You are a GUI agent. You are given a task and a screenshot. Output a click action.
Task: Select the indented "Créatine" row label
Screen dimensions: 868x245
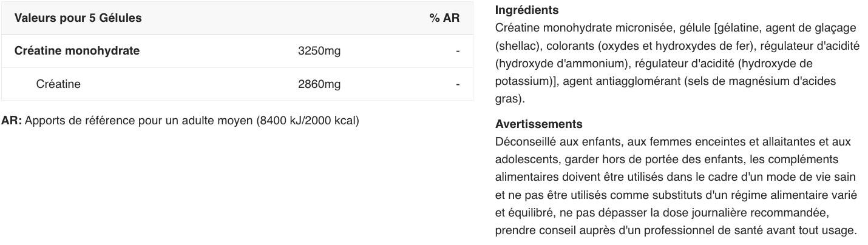[58, 84]
